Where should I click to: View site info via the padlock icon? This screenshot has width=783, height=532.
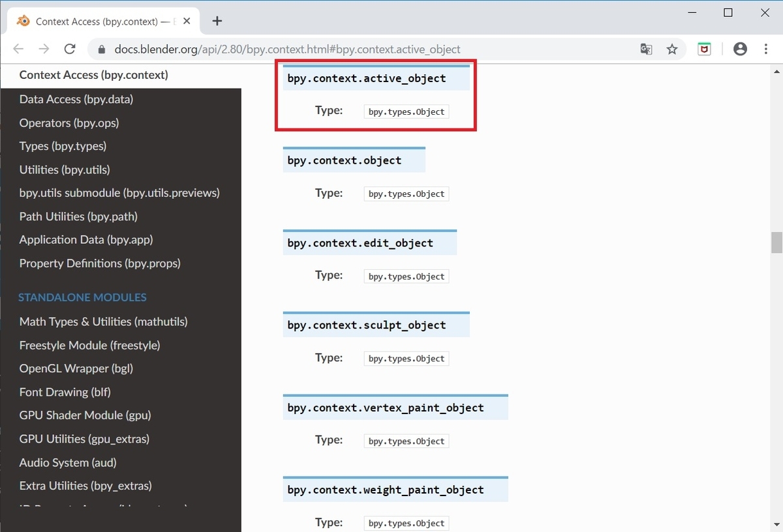click(x=101, y=49)
